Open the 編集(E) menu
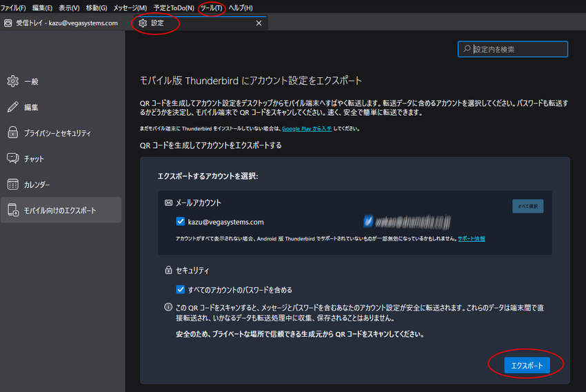Image resolution: width=586 pixels, height=392 pixels. pyautogui.click(x=42, y=8)
